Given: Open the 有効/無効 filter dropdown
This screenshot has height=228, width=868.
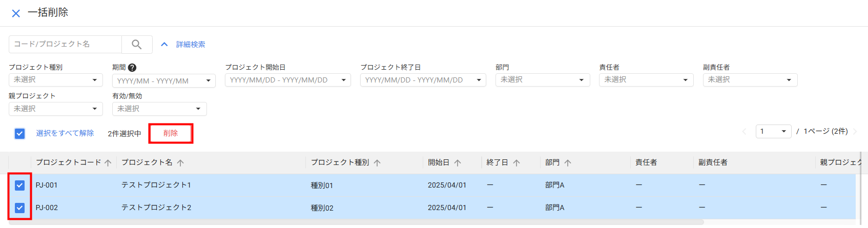Looking at the screenshot, I should coord(159,109).
